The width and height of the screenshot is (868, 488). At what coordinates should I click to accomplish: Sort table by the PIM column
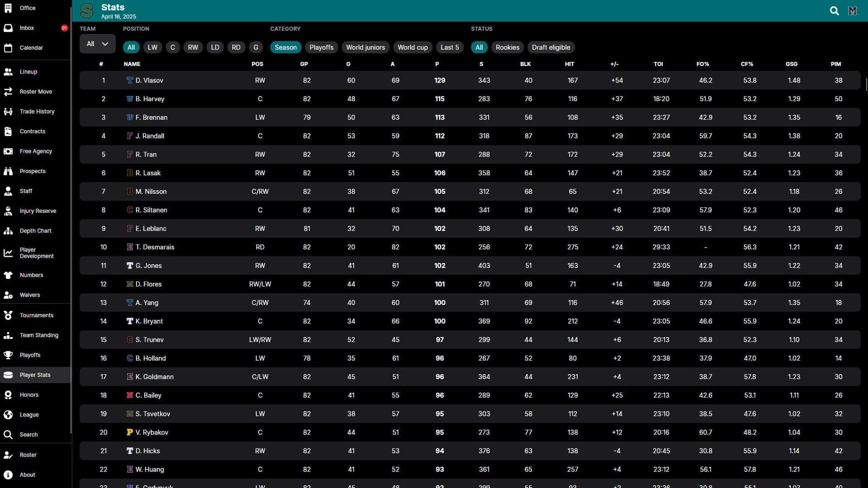[x=835, y=64]
